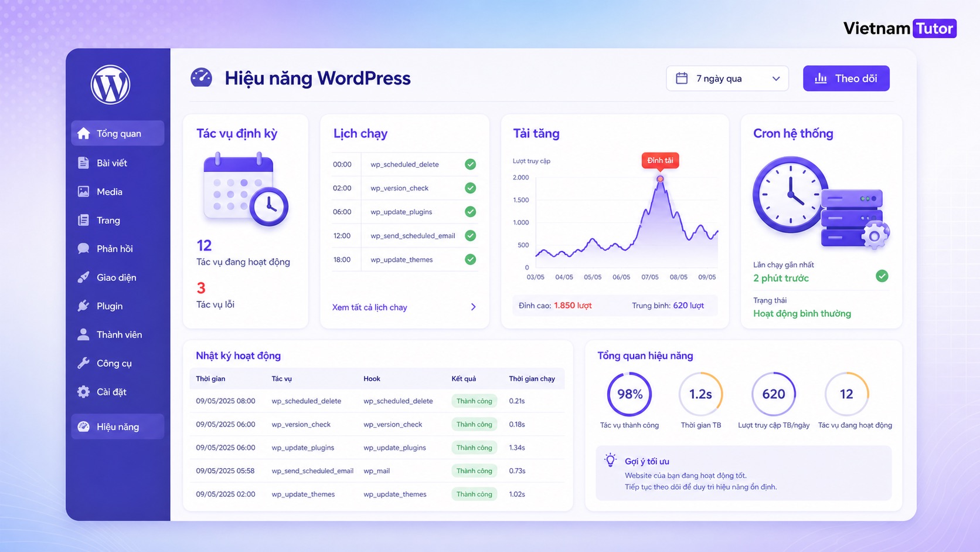Screen dimensions: 980x552
Task: Click chevron next to Xem tất cả lịch chạy
Action: pos(473,307)
